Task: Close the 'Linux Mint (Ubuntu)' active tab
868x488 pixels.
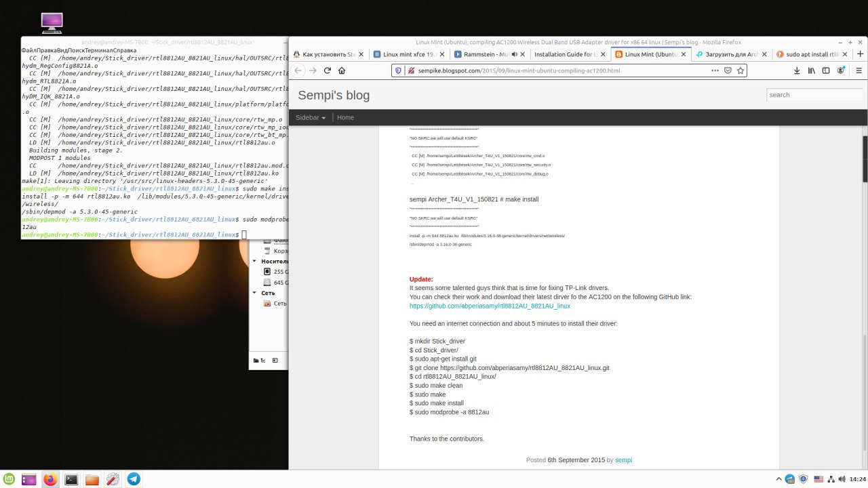Action: point(683,54)
